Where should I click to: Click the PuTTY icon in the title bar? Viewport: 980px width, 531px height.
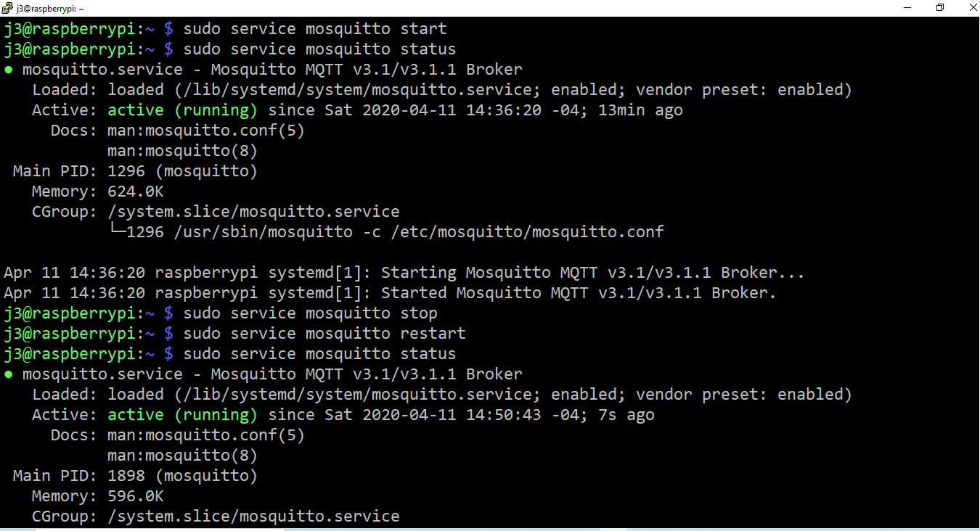pyautogui.click(x=8, y=8)
